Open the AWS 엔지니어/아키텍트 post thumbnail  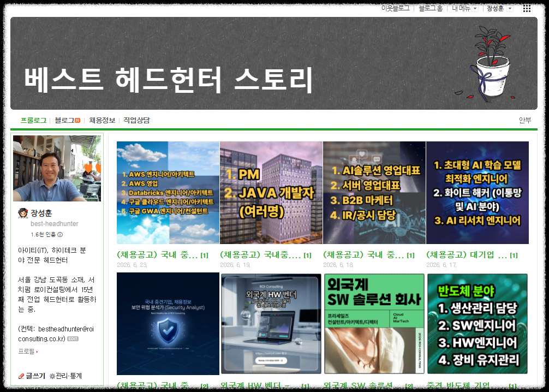point(168,193)
